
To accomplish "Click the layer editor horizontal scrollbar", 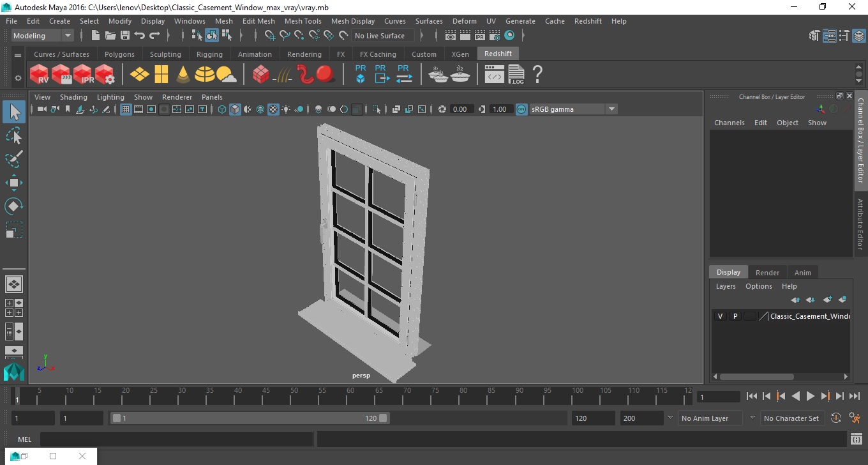I will click(x=756, y=377).
